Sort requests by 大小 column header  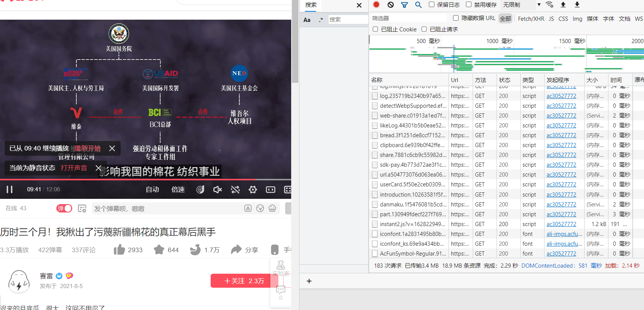(596, 80)
